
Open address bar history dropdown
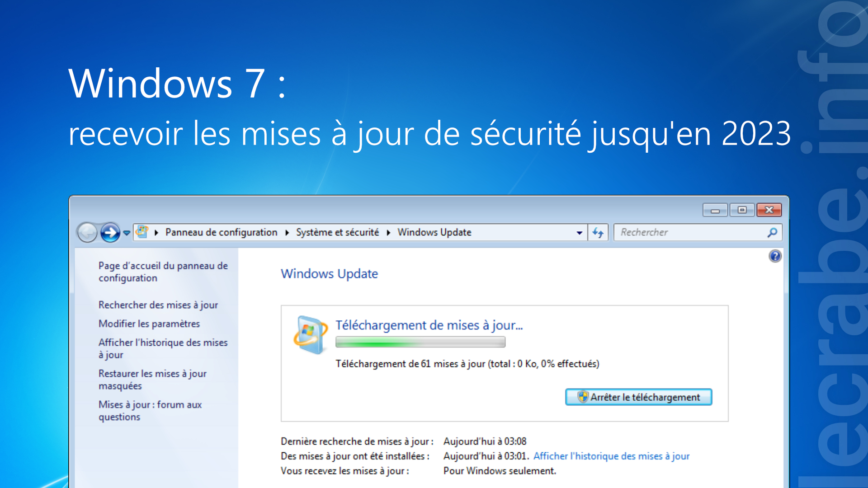579,233
